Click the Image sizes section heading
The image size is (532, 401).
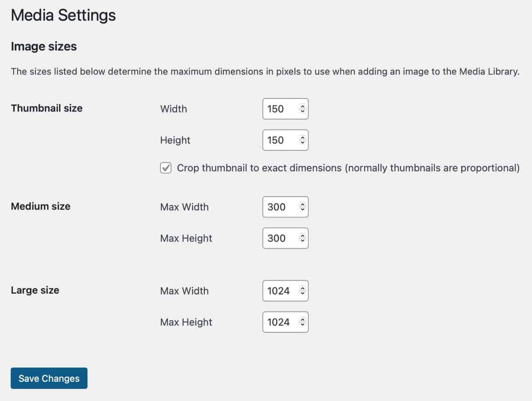pos(44,47)
